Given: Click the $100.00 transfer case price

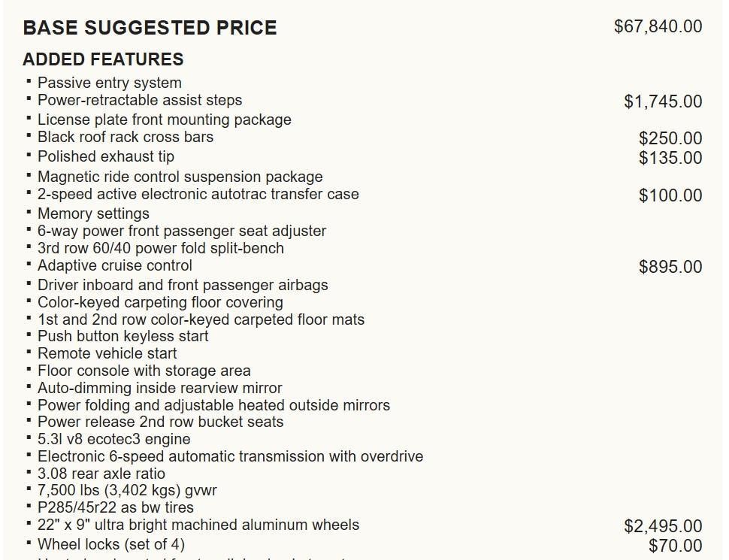Looking at the screenshot, I should pyautogui.click(x=670, y=195).
